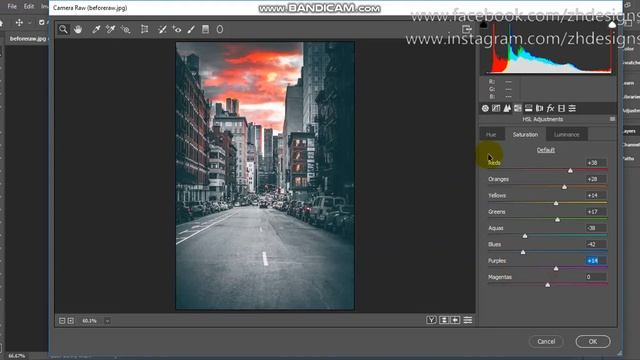640x360 pixels.
Task: Click zoom in plus button
Action: [71, 321]
